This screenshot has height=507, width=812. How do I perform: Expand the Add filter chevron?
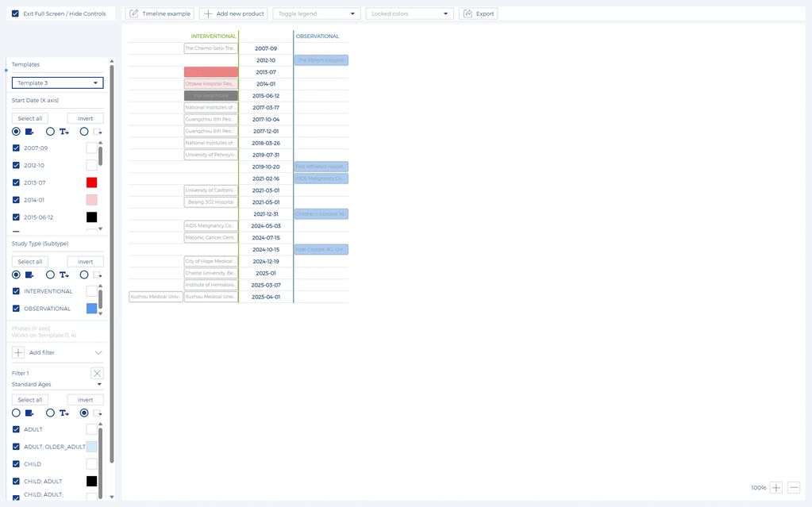(98, 352)
